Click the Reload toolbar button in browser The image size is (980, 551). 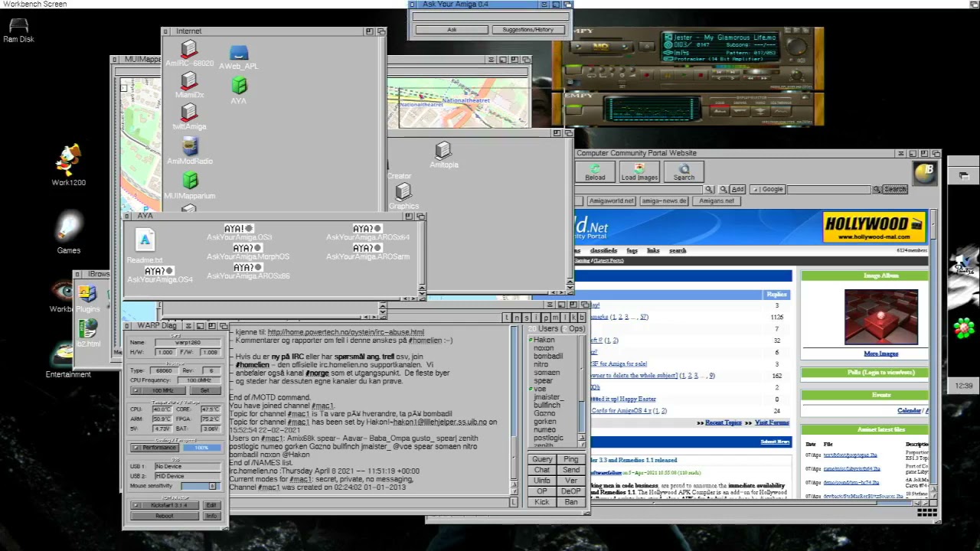pos(595,172)
